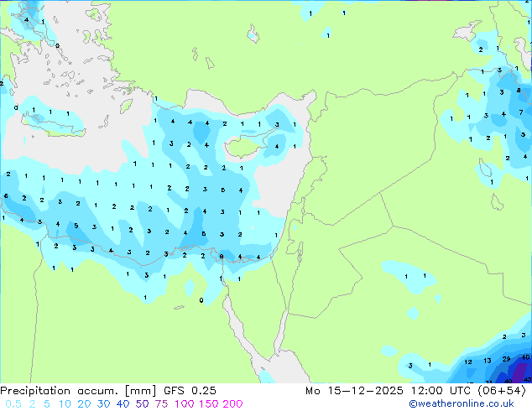Viewport: 532px width, 411px height.
Task: Select the 200 legend value
Action: click(x=232, y=404)
